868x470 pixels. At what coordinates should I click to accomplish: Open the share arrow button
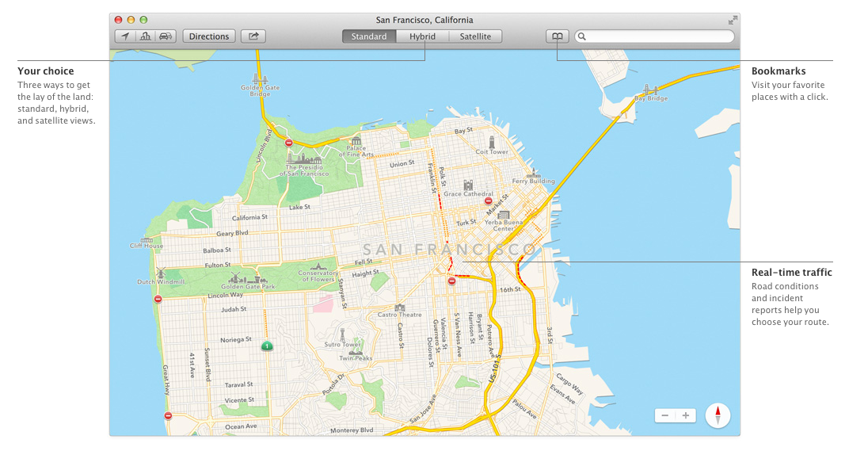point(253,36)
